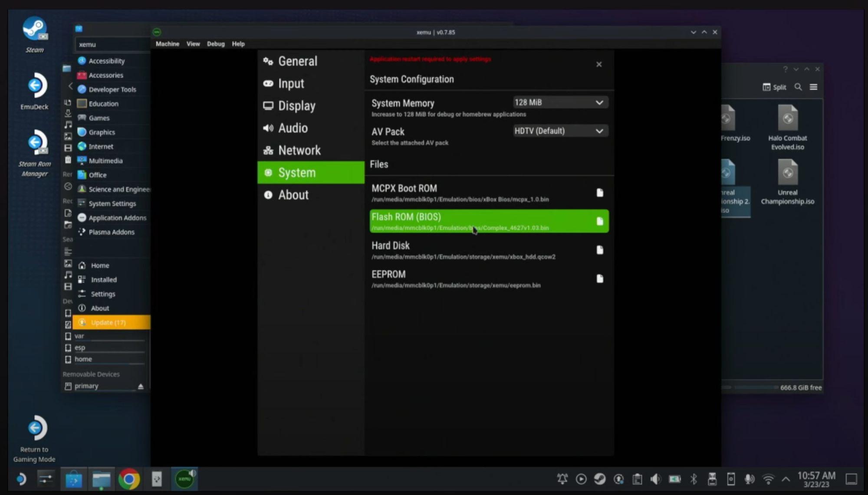Image resolution: width=868 pixels, height=495 pixels.
Task: Open the About settings tab
Action: coord(311,195)
